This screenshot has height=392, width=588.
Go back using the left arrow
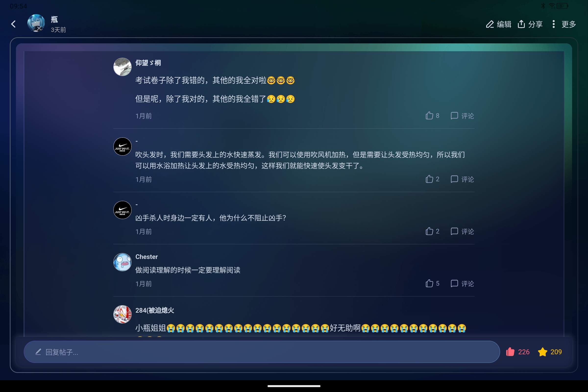click(x=13, y=24)
